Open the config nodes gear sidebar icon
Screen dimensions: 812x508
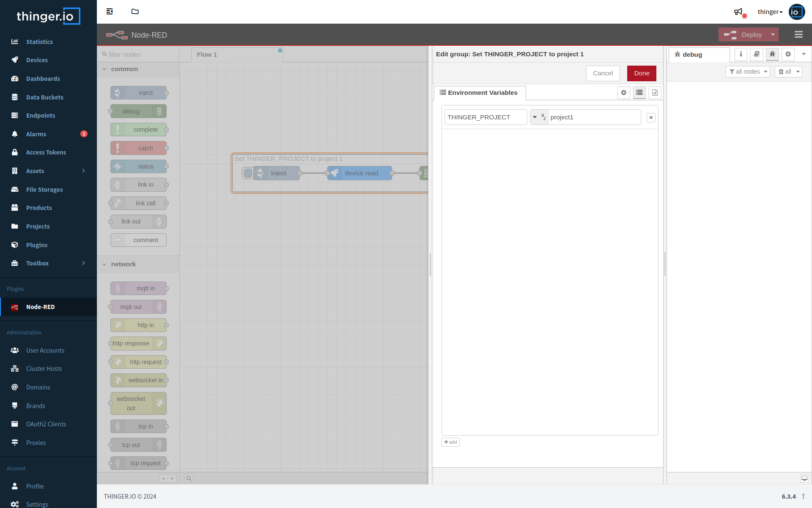[x=788, y=54]
